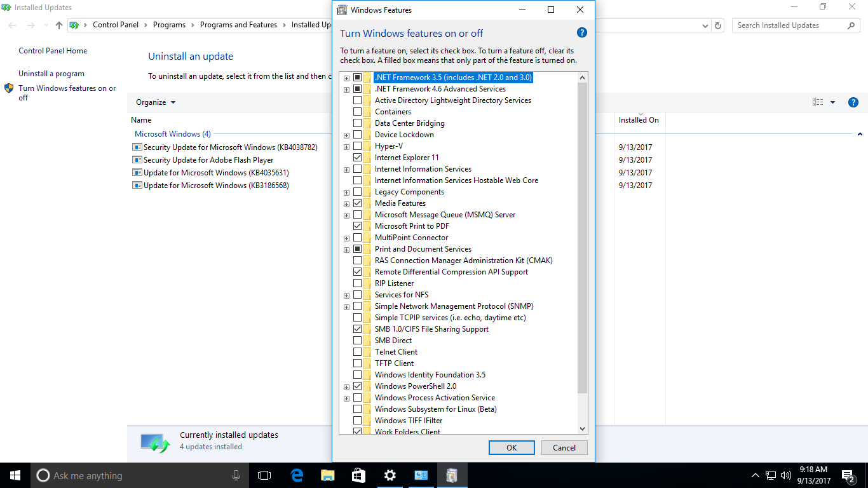The image size is (868, 488).
Task: Click the features list scroll up arrow
Action: click(x=583, y=78)
